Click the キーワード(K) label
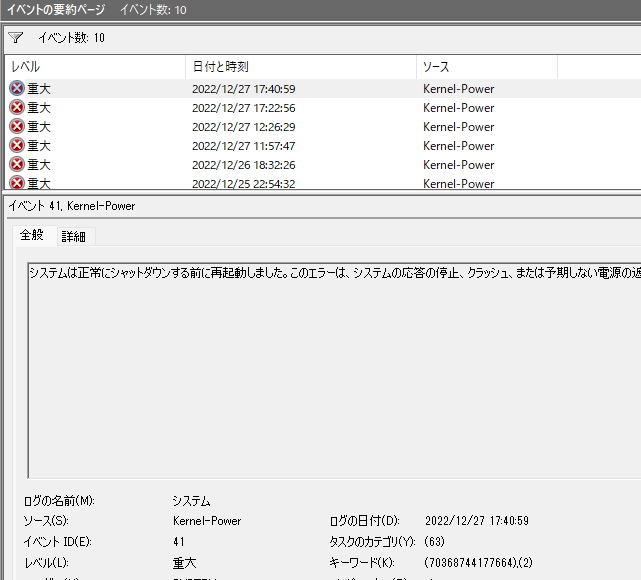Screen dimensions: 641x580 (x=362, y=563)
